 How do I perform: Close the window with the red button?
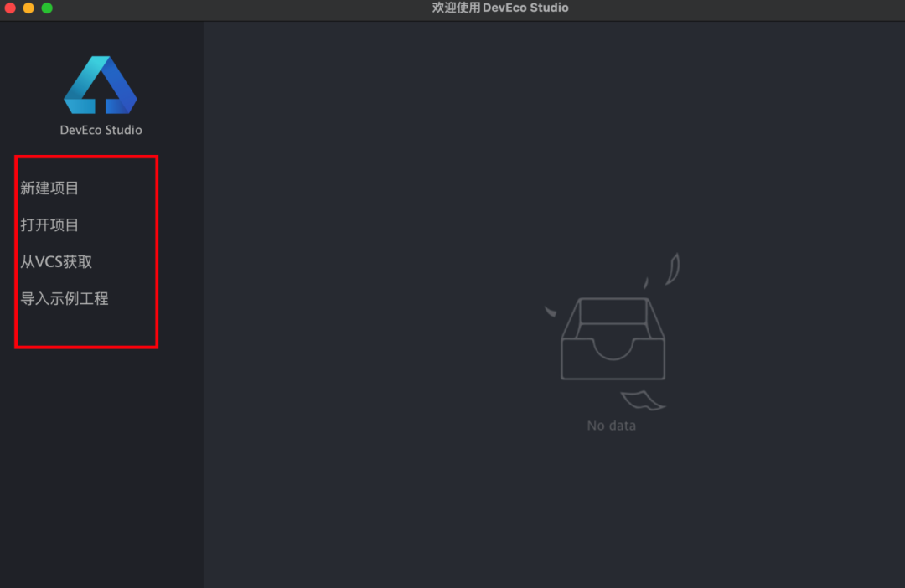(x=10, y=8)
